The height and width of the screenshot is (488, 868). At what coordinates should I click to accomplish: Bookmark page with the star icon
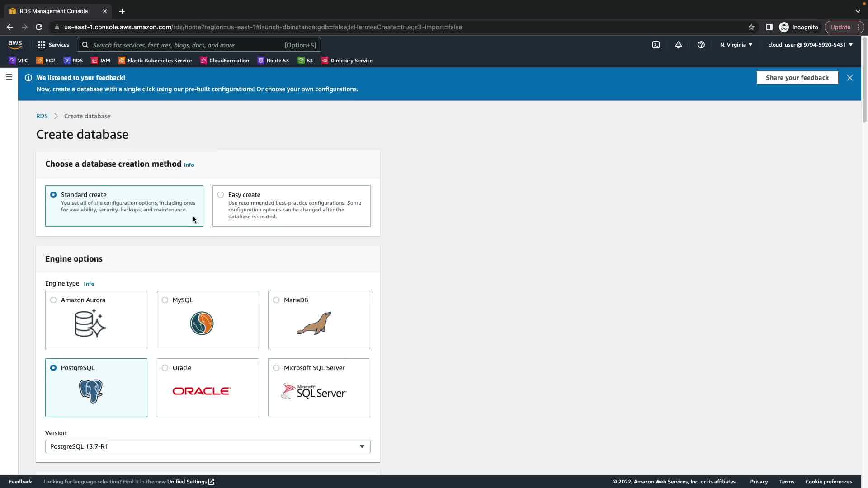coord(751,27)
